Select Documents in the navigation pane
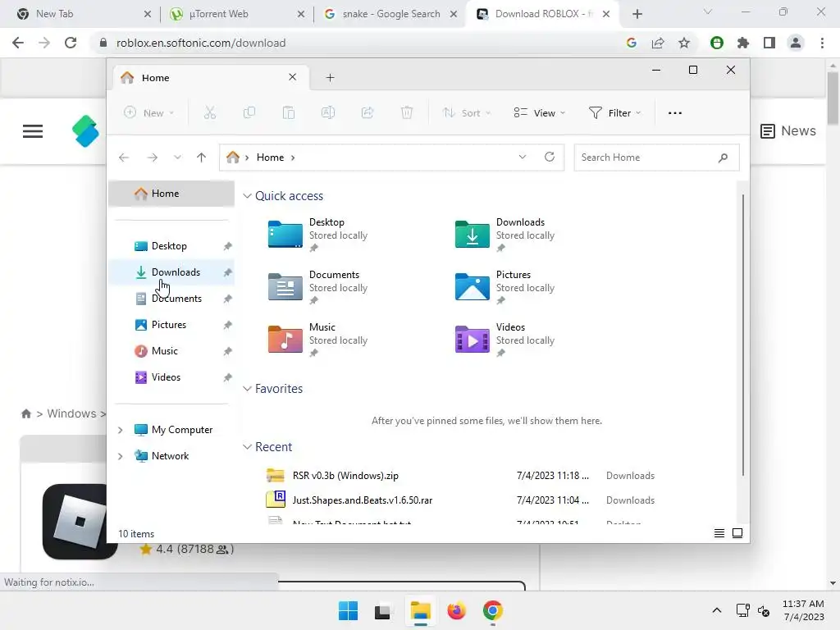 171,299
